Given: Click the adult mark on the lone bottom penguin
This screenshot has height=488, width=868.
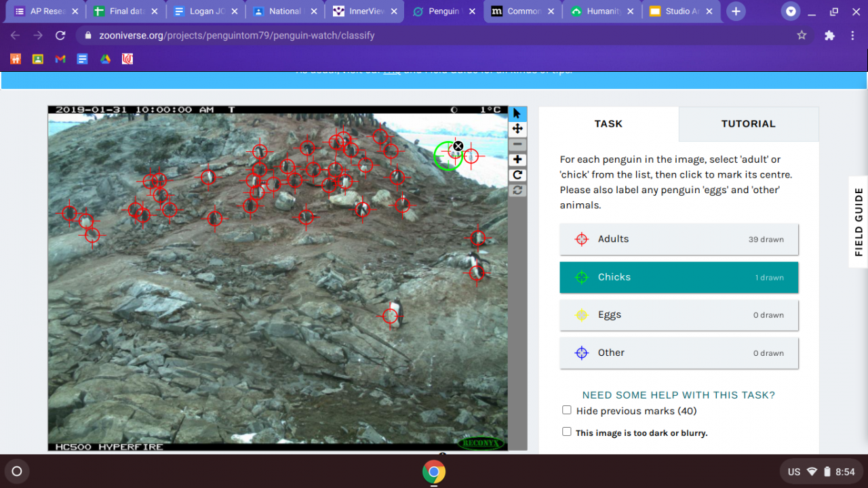Looking at the screenshot, I should (390, 316).
